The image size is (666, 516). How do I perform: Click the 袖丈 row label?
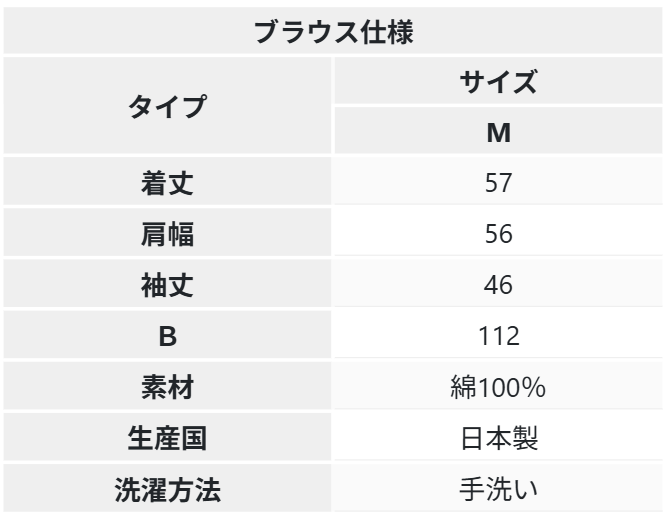[168, 286]
